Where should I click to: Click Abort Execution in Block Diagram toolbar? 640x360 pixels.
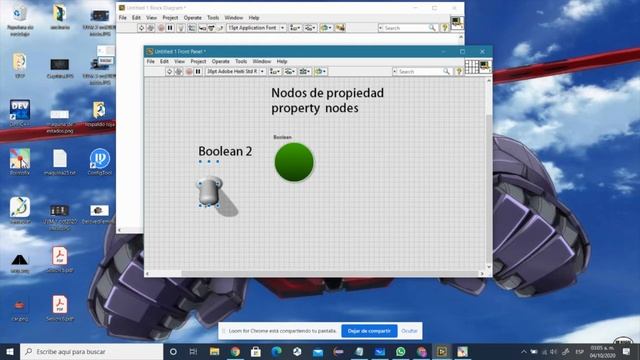point(160,28)
